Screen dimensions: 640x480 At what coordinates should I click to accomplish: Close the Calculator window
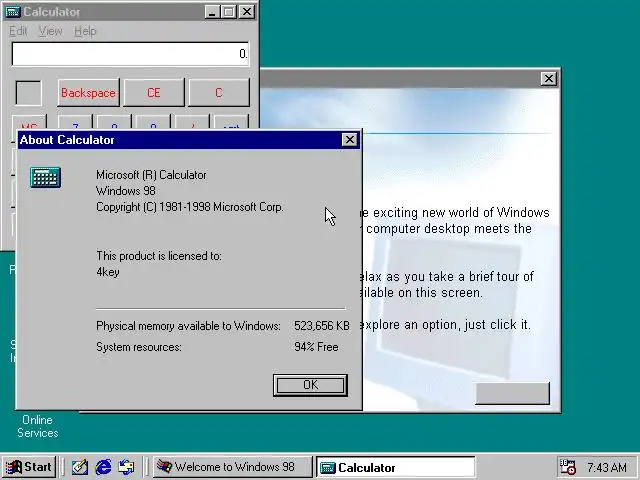(247, 12)
